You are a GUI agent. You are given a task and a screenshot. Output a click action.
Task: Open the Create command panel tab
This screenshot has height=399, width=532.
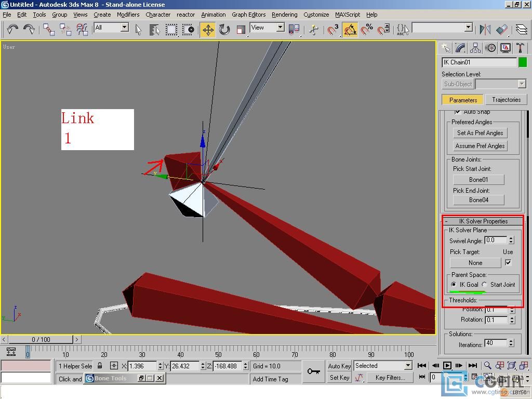point(446,48)
